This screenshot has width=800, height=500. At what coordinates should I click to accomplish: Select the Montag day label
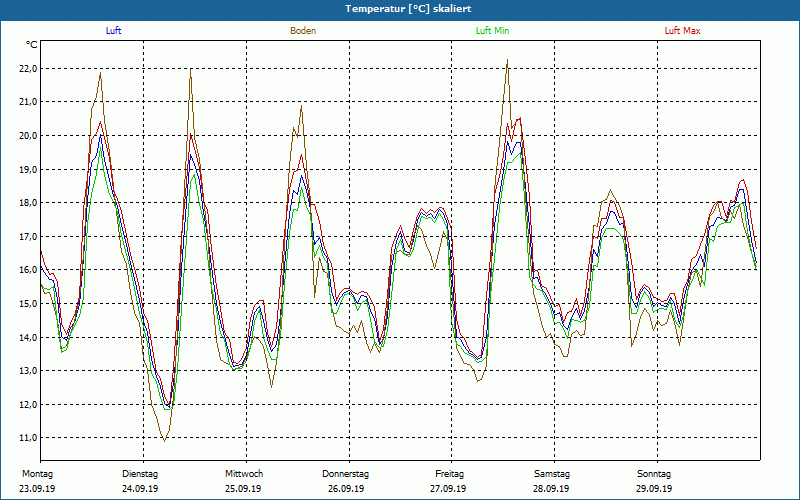36,473
